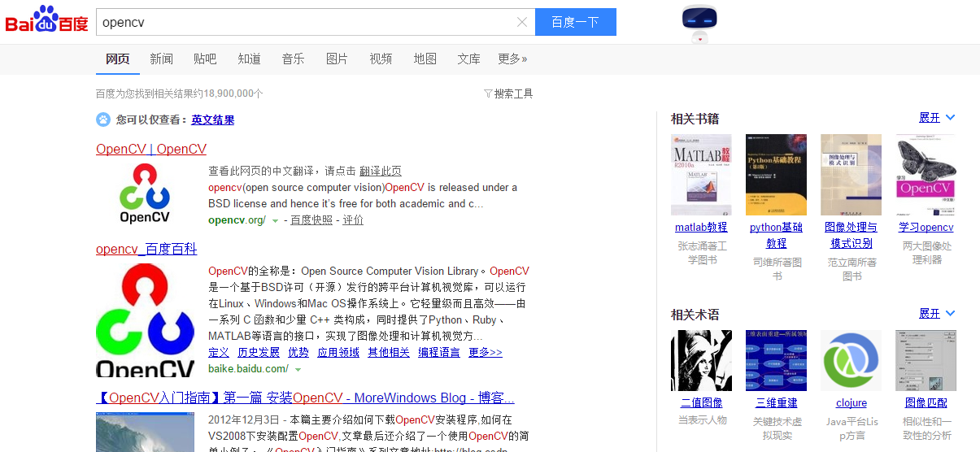Click the 更多>> link in Baike result
The height and width of the screenshot is (452, 980).
coord(486,353)
